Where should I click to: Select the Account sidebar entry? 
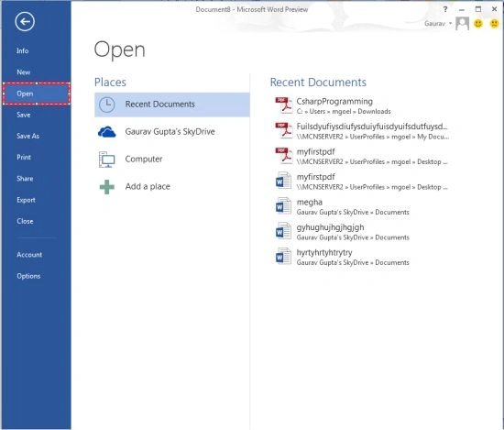(29, 255)
